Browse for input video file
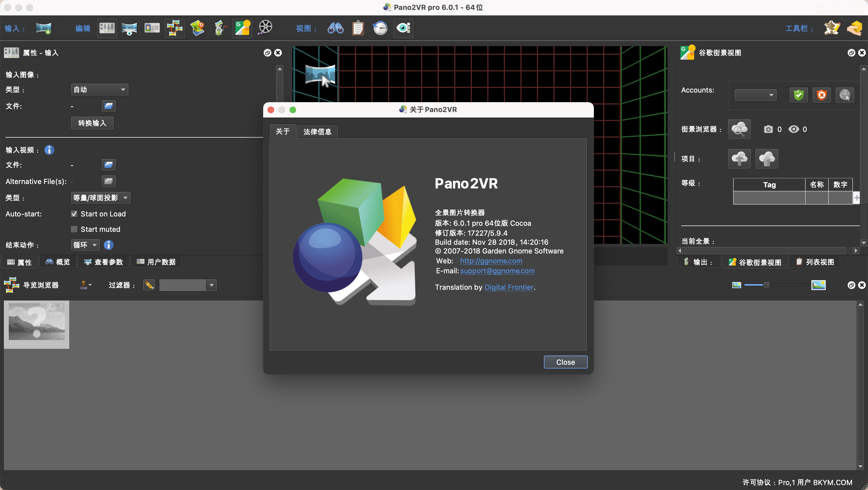Image resolution: width=868 pixels, height=490 pixels. click(x=109, y=165)
